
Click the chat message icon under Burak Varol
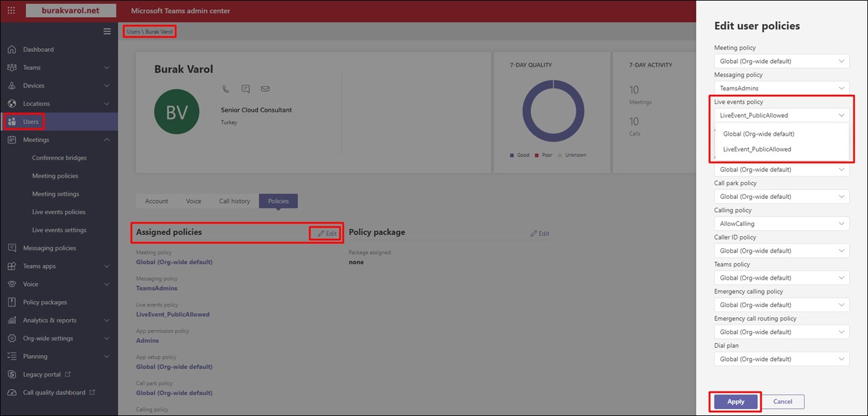tap(245, 89)
